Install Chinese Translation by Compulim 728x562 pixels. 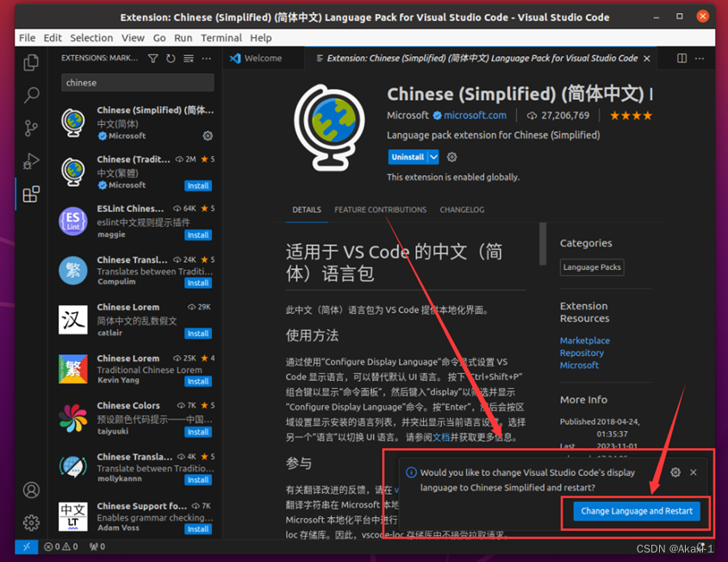click(x=198, y=283)
